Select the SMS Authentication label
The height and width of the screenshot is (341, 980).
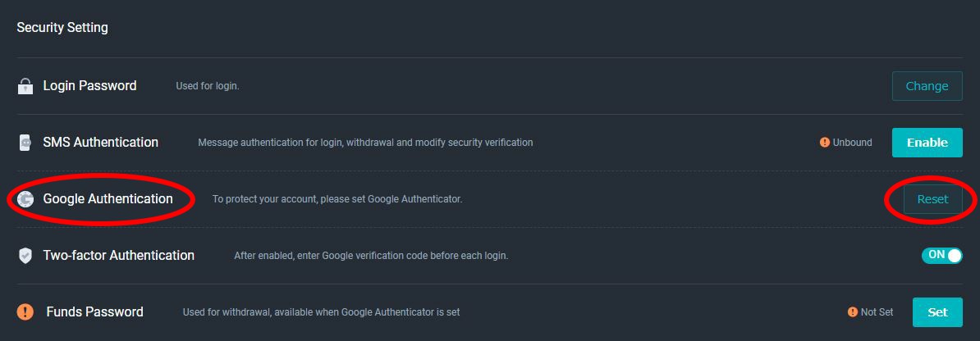[x=101, y=143]
